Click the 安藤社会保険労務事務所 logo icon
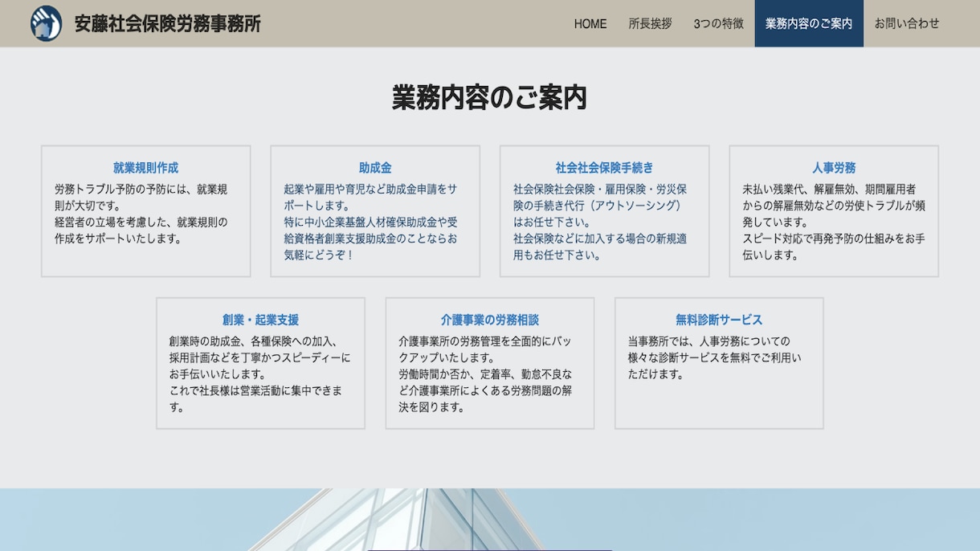This screenshot has width=980, height=551. [x=47, y=23]
